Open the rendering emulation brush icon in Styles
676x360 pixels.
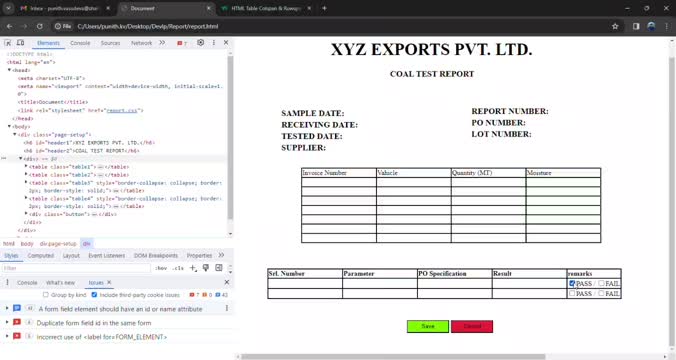pos(206,268)
